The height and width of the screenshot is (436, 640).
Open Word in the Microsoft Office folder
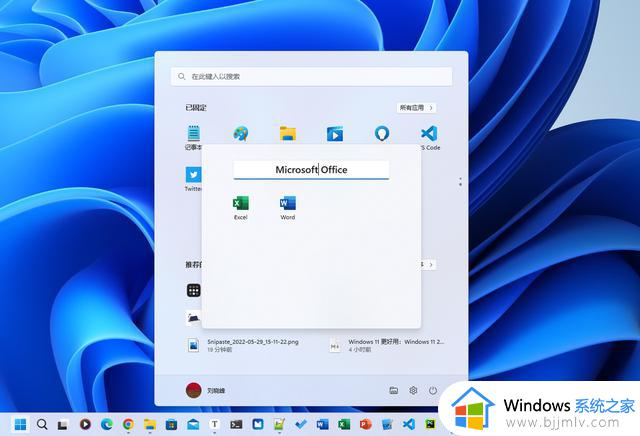(x=288, y=207)
